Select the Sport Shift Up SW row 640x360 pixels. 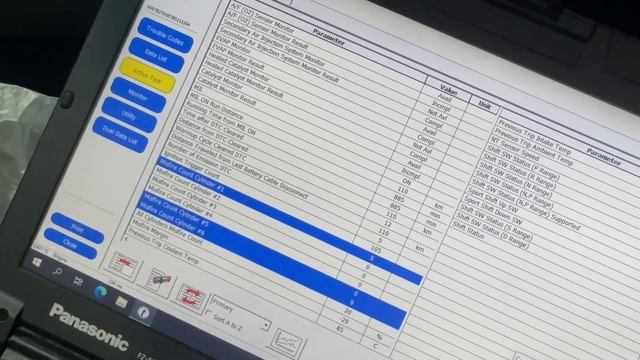coord(492,200)
